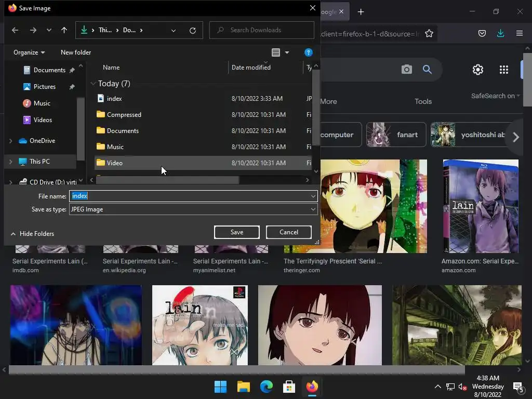This screenshot has width=532, height=399.
Task: Click the Save button
Action: [236, 232]
